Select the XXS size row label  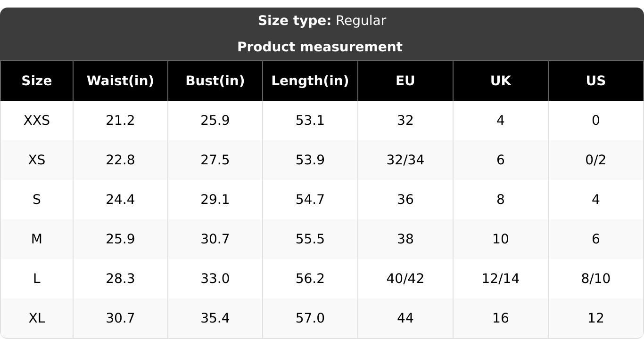(37, 121)
